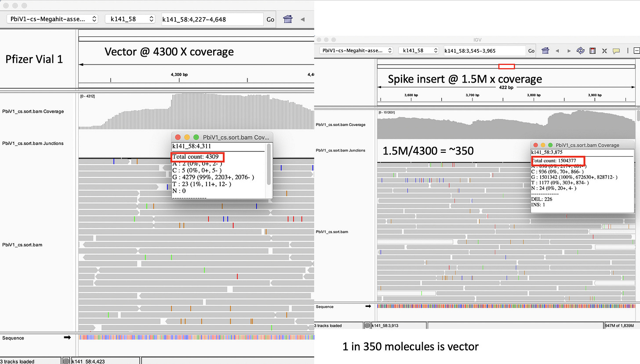Click 'C : 5' line in popup

tap(196, 170)
